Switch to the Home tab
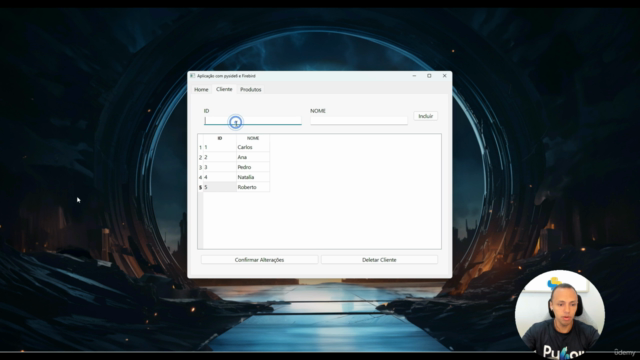This screenshot has width=640, height=360. 201,89
